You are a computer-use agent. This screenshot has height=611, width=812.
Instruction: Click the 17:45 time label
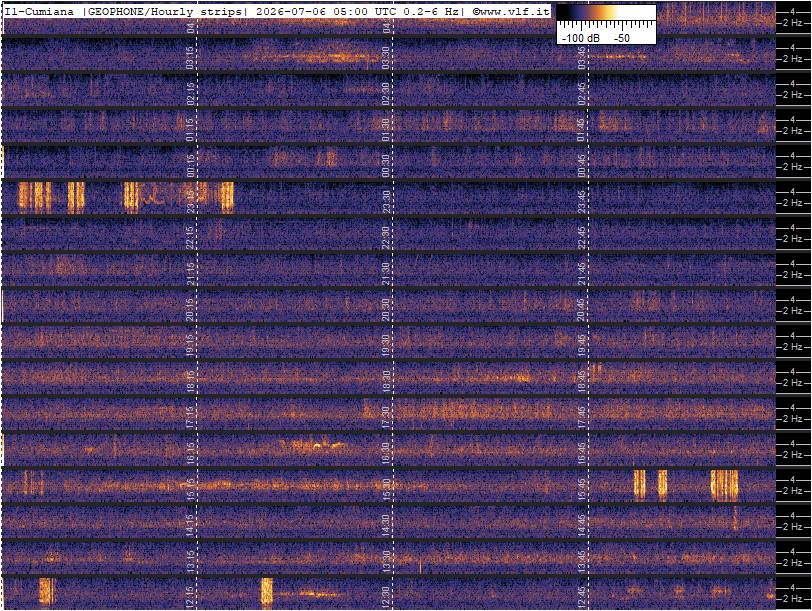tap(582, 418)
